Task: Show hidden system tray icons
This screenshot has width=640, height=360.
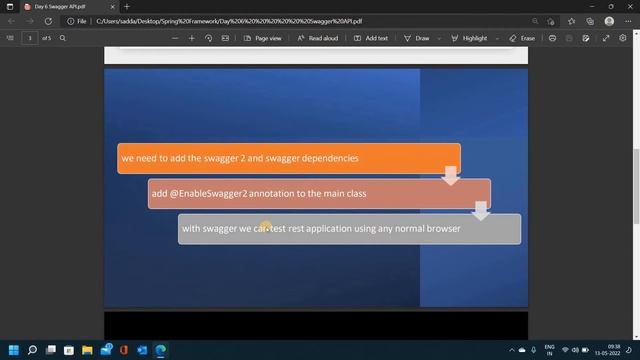Action: click(x=511, y=350)
